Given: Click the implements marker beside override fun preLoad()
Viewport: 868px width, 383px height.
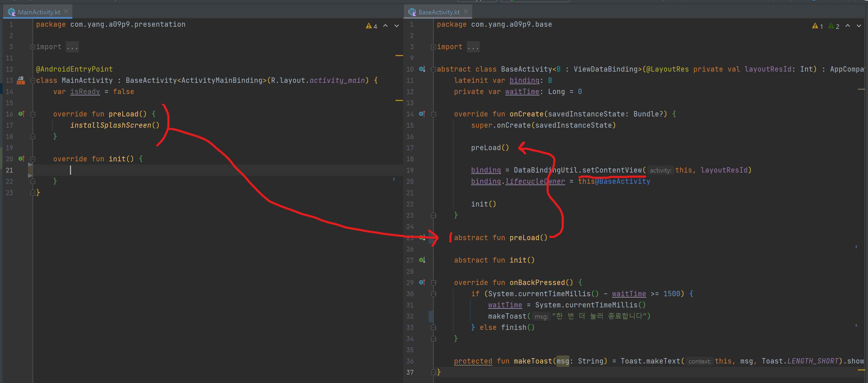Looking at the screenshot, I should click(x=21, y=114).
